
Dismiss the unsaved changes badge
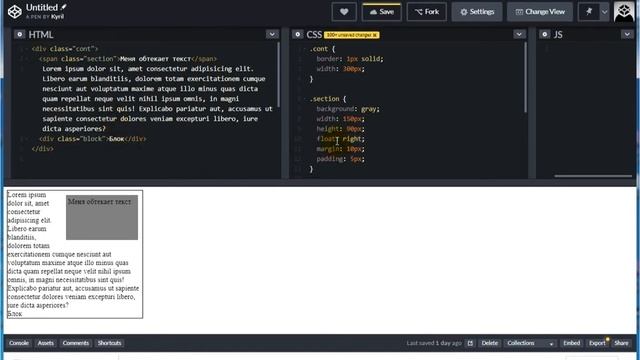375,35
